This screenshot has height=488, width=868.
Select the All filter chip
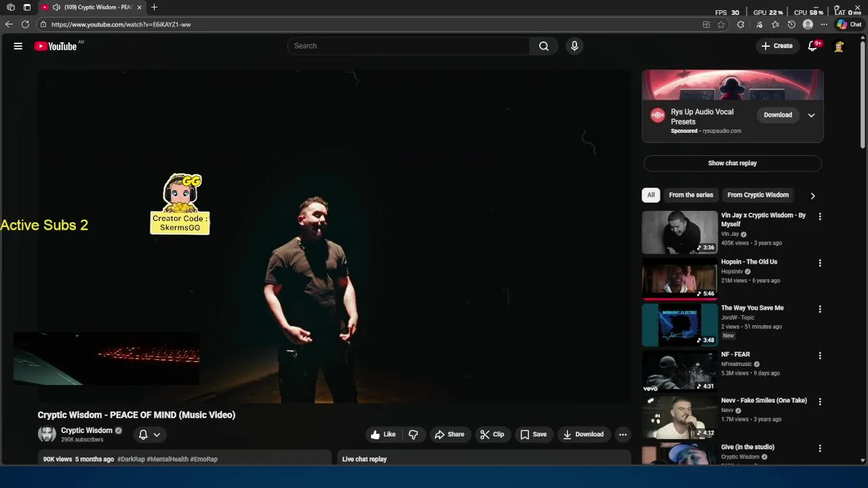click(651, 195)
